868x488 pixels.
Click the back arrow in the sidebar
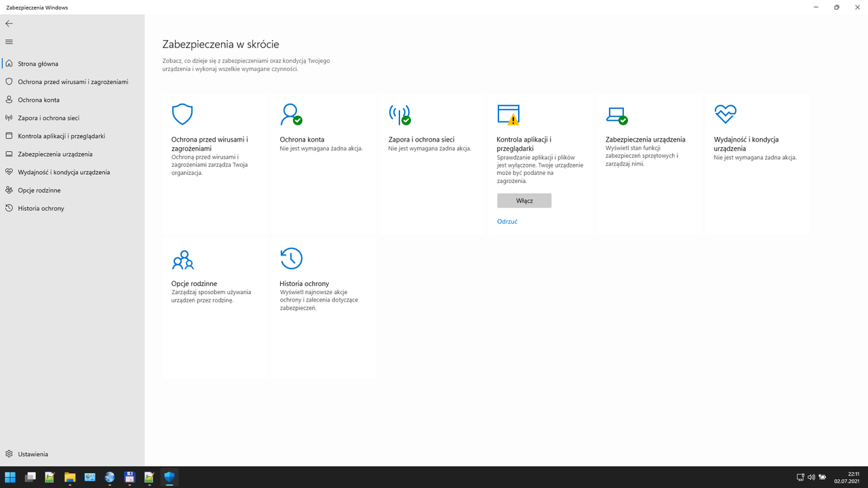click(9, 24)
